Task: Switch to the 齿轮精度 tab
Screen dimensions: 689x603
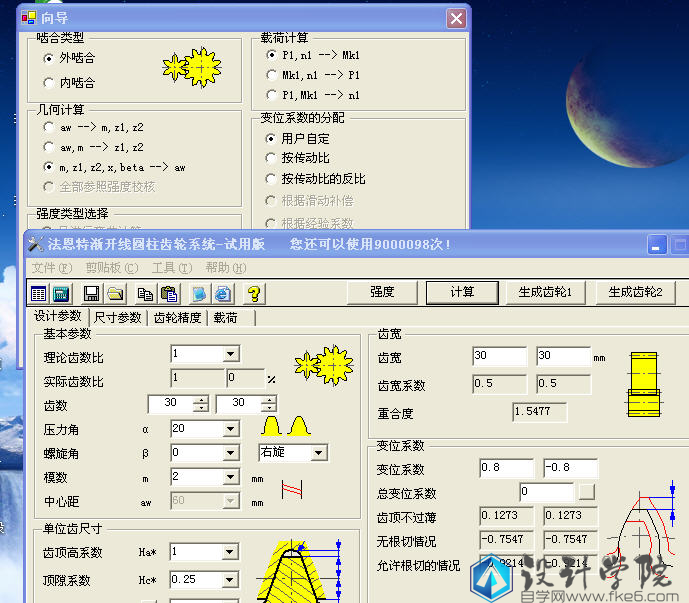Action: coord(178,318)
